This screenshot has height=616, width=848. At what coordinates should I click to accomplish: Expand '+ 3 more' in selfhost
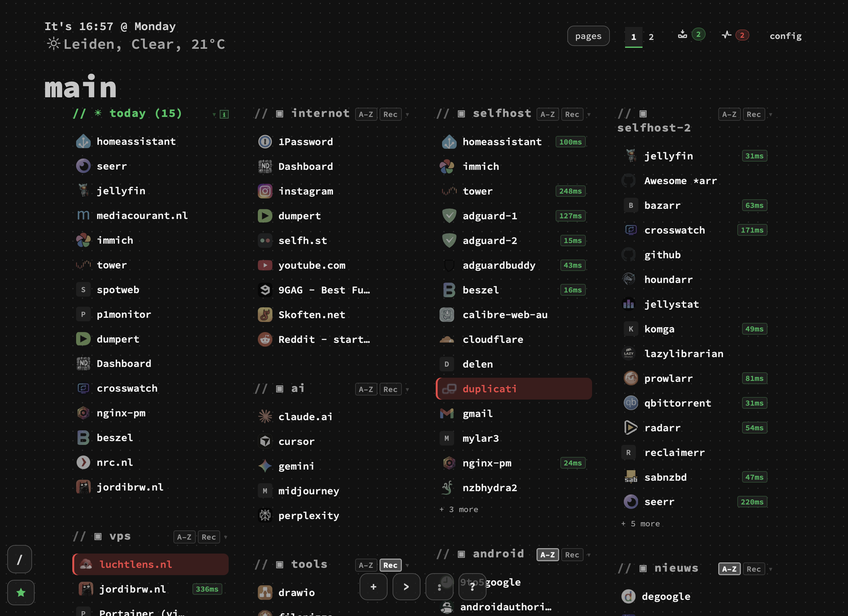click(x=459, y=510)
